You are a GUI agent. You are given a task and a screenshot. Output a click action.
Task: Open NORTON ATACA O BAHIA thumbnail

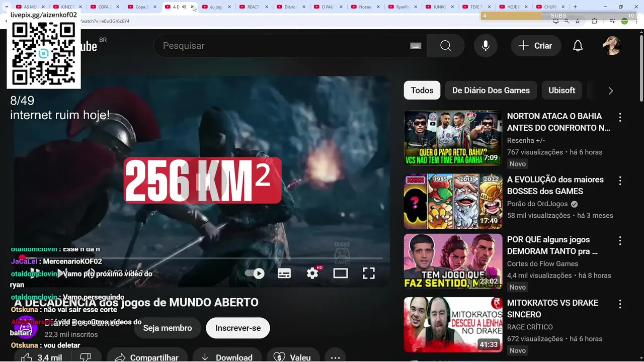(453, 138)
